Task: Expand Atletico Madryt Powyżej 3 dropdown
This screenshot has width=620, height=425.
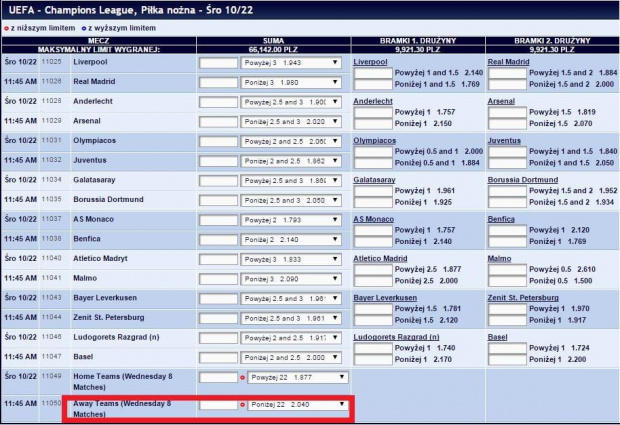Action: point(291,259)
